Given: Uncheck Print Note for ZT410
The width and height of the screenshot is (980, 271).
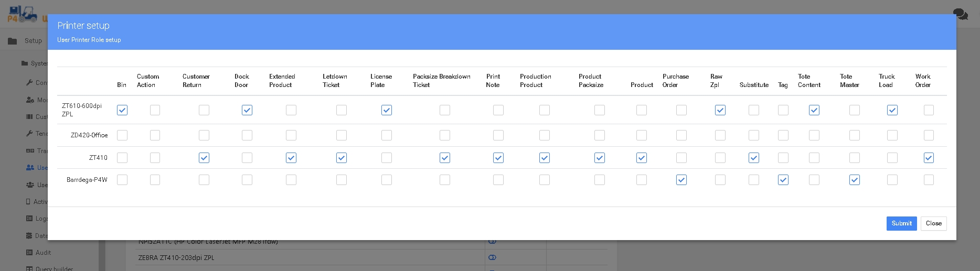Looking at the screenshot, I should pos(498,158).
